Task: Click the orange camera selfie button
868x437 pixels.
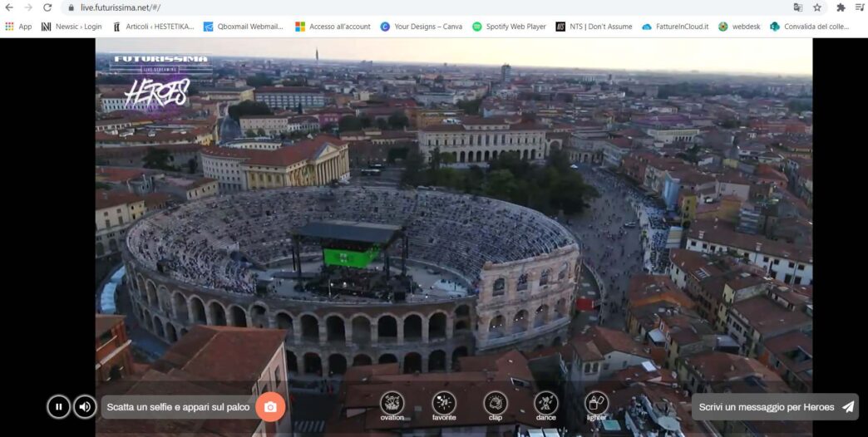Action: point(270,407)
